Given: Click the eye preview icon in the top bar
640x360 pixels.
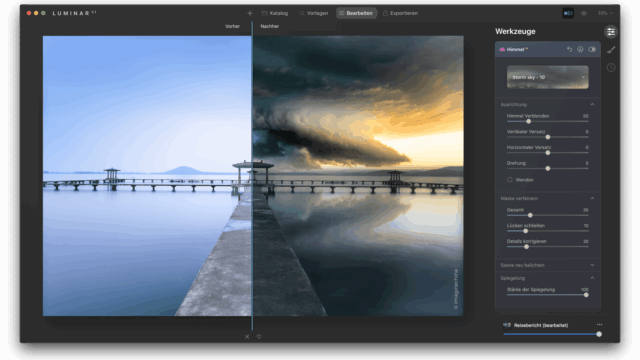Looking at the screenshot, I should coord(584,13).
